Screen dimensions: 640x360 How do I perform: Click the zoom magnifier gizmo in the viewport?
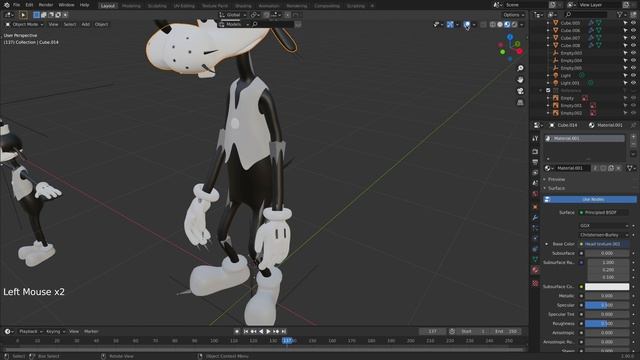tap(520, 68)
